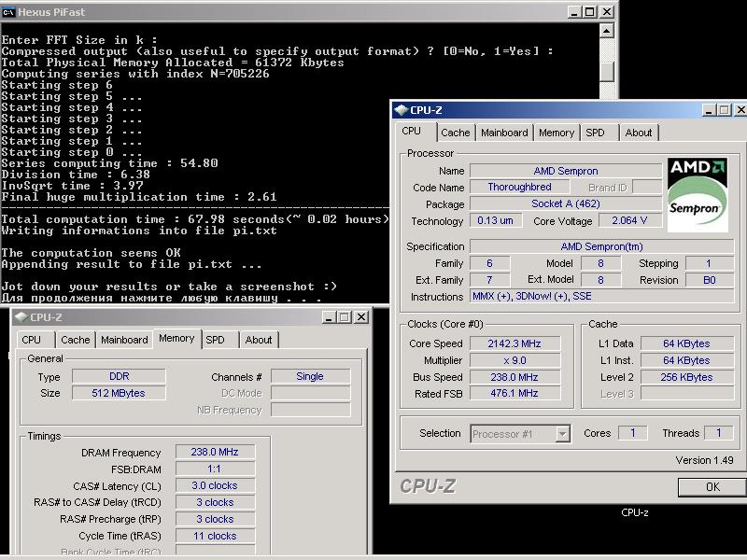Screen dimensions: 747x560
Task: Click the 'Version 1.49' label
Action: pyautogui.click(x=704, y=460)
